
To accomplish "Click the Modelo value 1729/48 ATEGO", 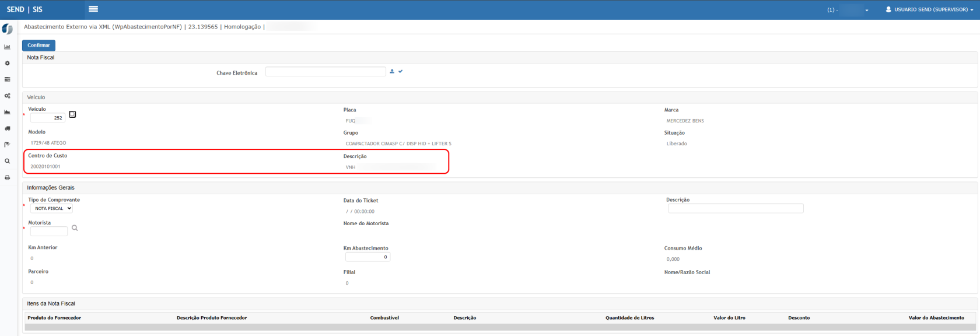I will [48, 143].
